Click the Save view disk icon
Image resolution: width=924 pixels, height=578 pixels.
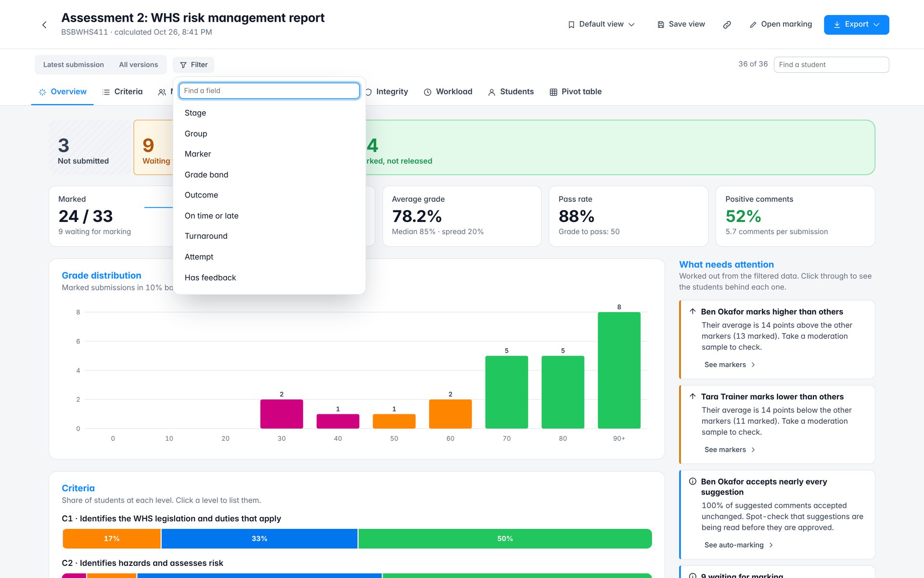(x=661, y=25)
